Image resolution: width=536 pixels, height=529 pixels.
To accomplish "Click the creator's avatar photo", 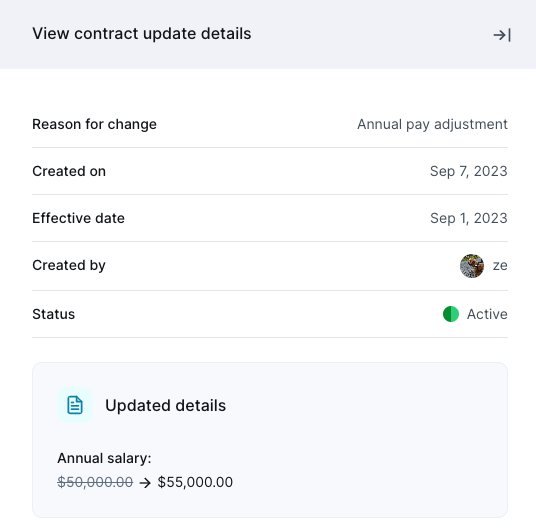I will [472, 266].
